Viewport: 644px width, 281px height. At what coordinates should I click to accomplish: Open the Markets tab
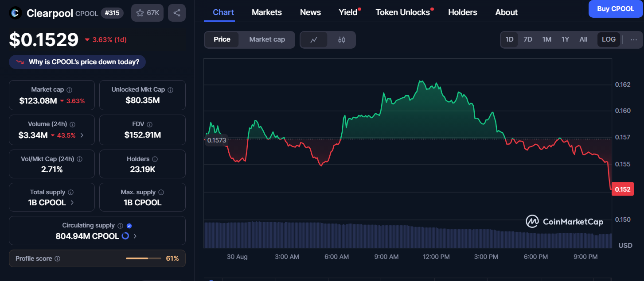click(x=267, y=12)
